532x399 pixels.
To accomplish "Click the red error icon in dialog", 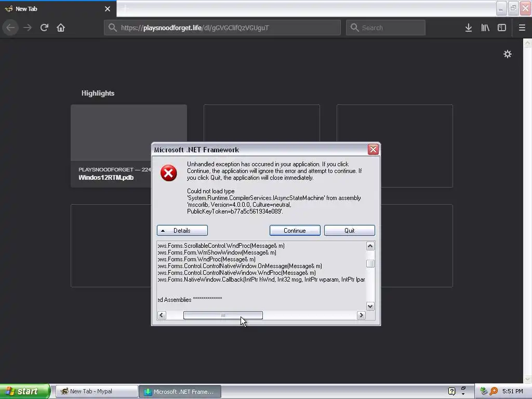I will [x=169, y=173].
